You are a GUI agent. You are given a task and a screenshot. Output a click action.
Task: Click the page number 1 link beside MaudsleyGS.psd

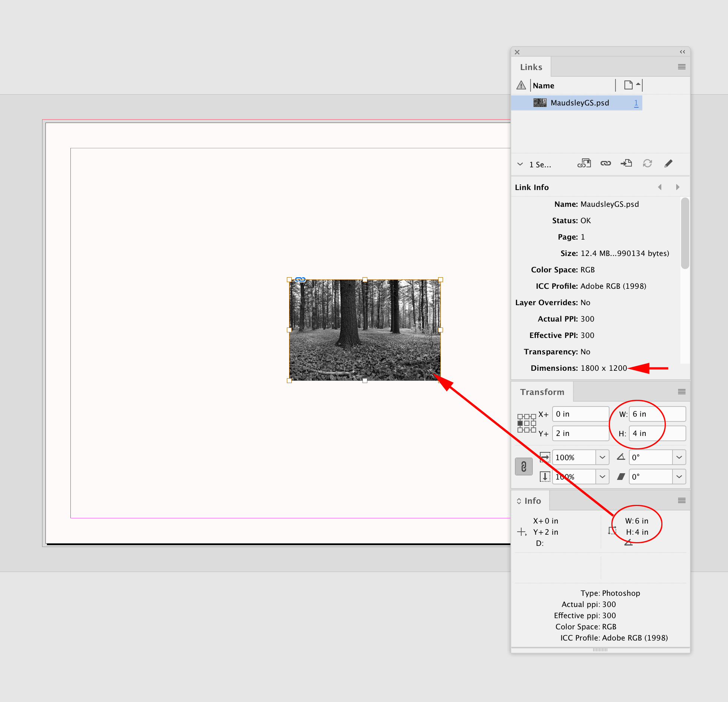636,103
